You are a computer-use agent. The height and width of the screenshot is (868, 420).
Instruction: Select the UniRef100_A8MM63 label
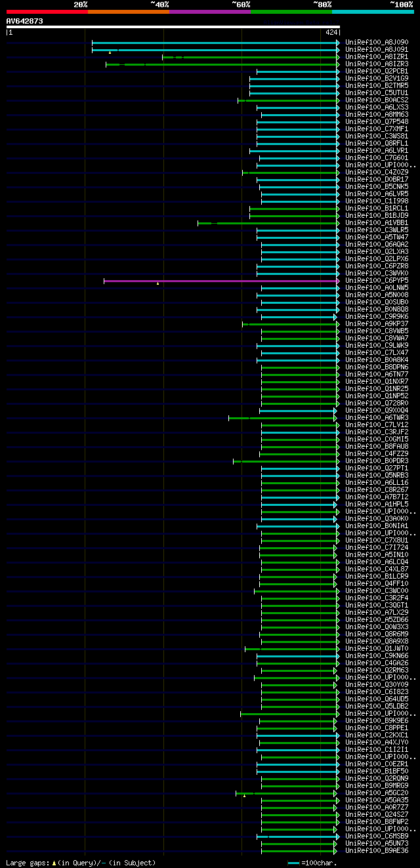(377, 115)
